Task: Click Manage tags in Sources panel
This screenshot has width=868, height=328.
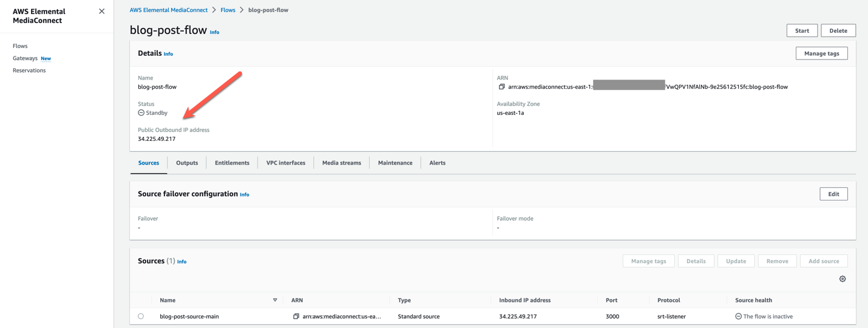Action: (648, 261)
